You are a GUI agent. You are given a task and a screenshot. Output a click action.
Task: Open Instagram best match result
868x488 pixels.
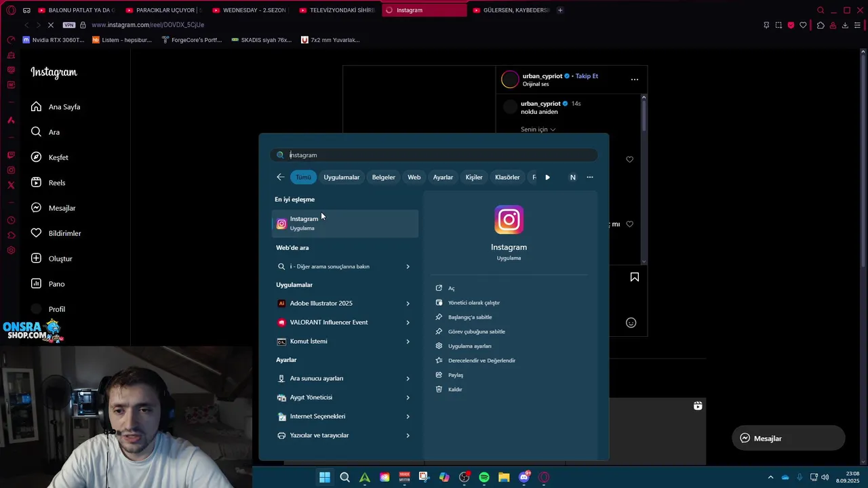point(345,224)
